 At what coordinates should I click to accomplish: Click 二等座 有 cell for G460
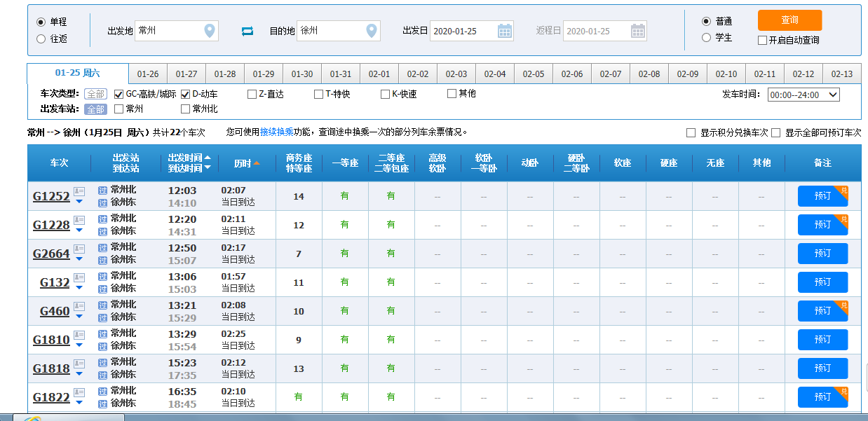391,311
